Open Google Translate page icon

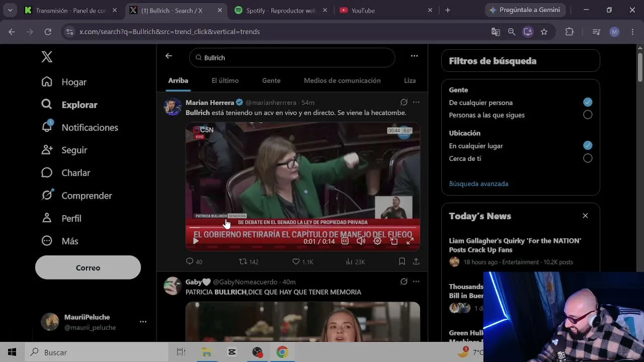click(x=496, y=32)
